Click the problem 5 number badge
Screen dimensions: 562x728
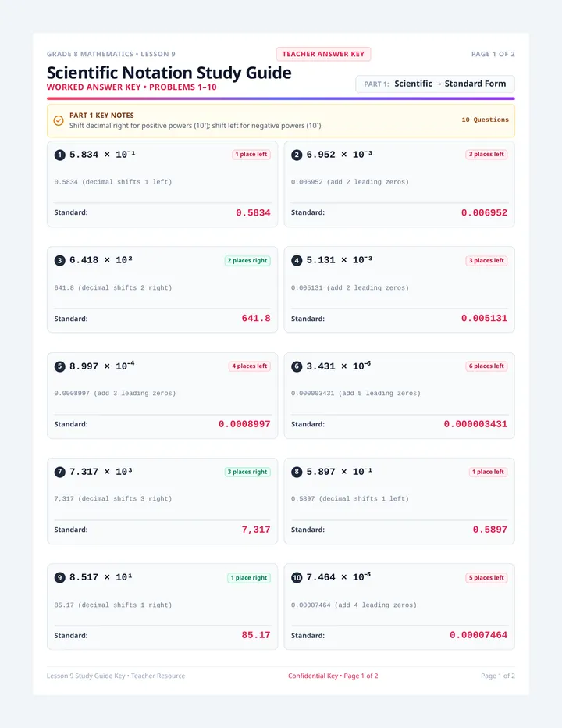coord(60,366)
